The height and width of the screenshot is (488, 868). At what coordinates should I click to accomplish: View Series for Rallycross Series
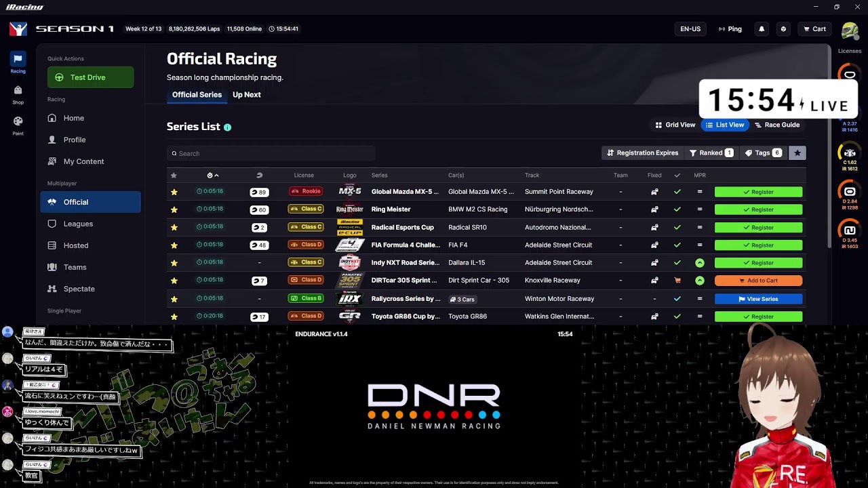click(758, 299)
